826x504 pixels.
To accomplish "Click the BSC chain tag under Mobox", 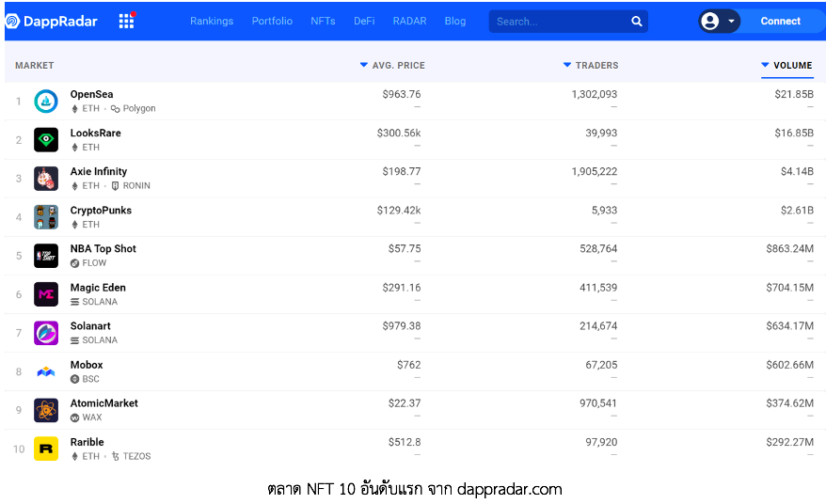I will 85,379.
